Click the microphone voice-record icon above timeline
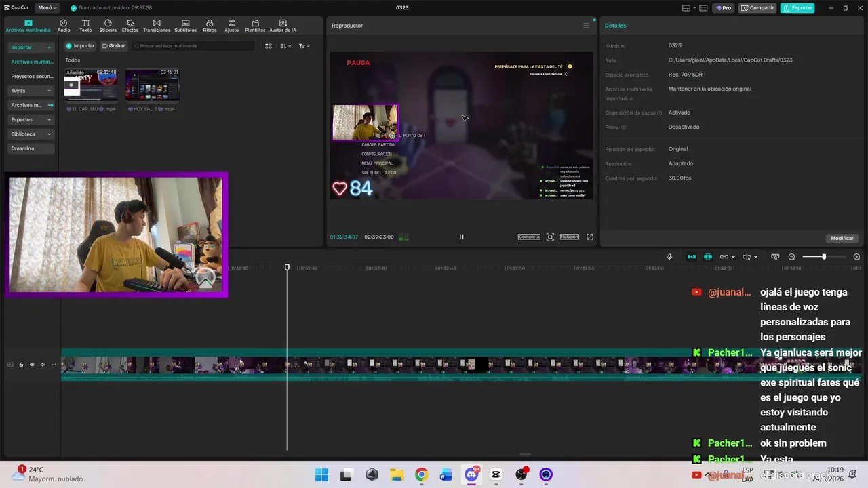The image size is (868, 488). [x=669, y=257]
